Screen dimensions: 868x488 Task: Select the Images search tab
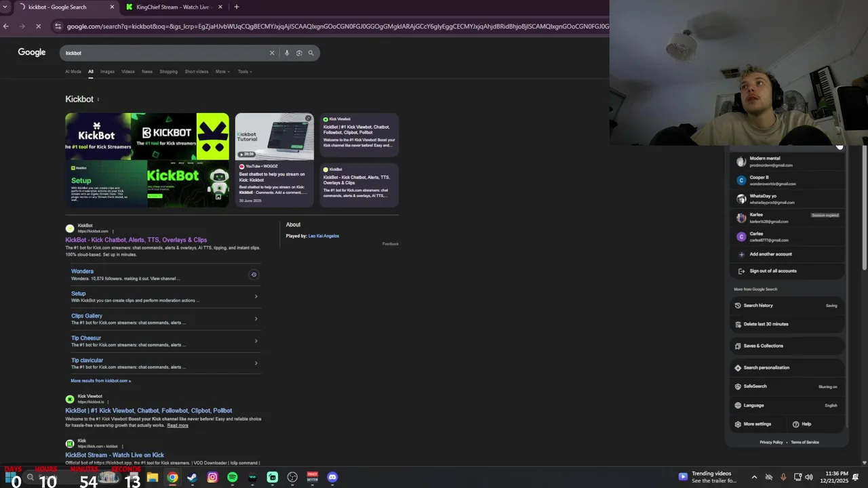tap(107, 71)
